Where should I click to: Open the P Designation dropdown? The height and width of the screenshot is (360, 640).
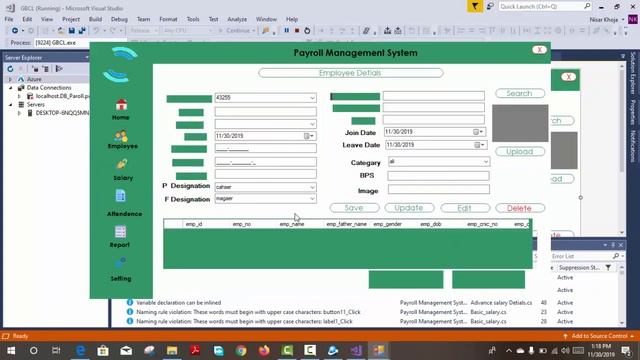(312, 187)
